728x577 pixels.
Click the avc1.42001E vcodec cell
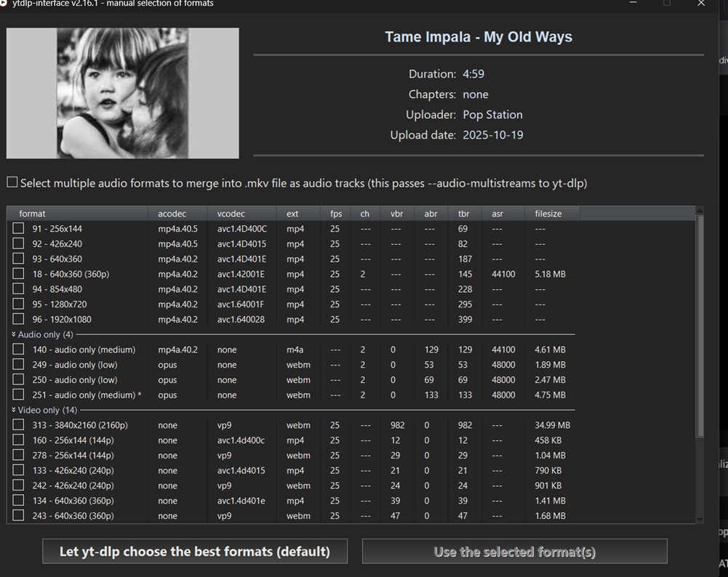click(241, 274)
